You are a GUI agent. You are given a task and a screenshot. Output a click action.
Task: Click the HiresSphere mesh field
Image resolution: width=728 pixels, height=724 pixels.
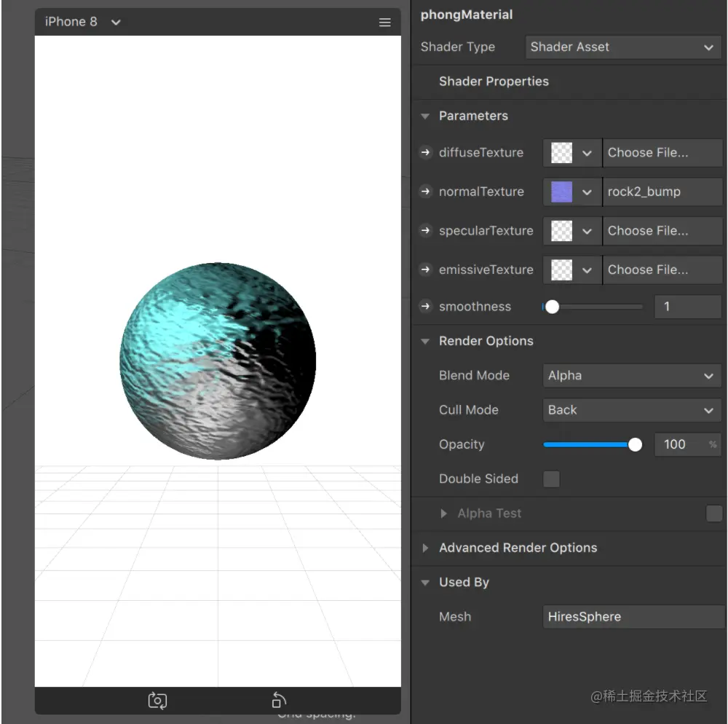(x=633, y=617)
